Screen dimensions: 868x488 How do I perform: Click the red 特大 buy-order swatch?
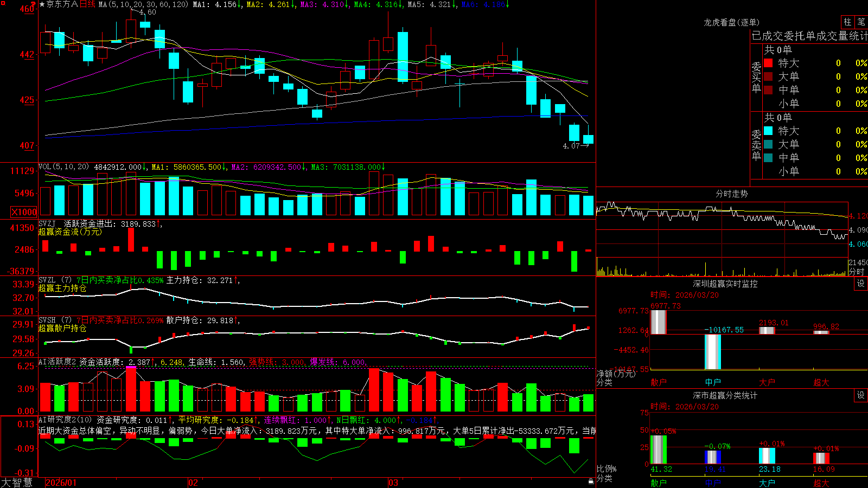tap(768, 63)
